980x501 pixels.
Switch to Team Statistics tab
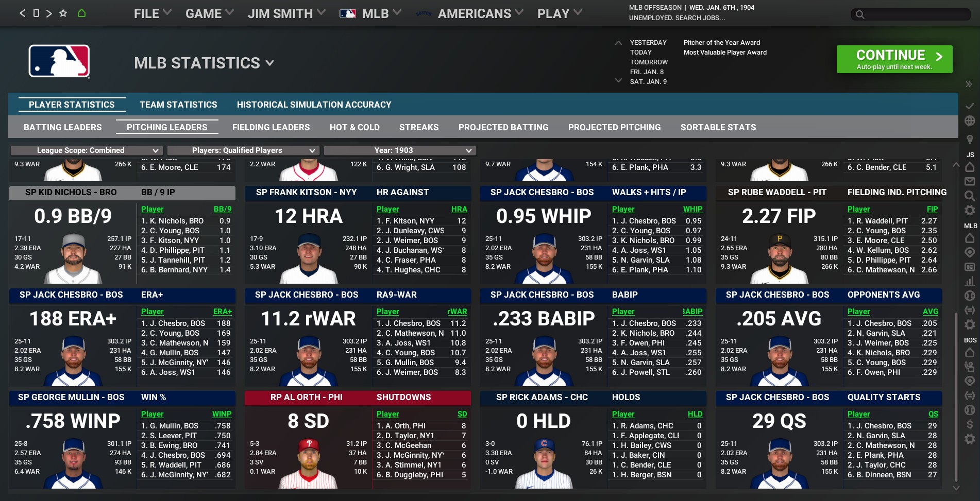click(x=178, y=105)
